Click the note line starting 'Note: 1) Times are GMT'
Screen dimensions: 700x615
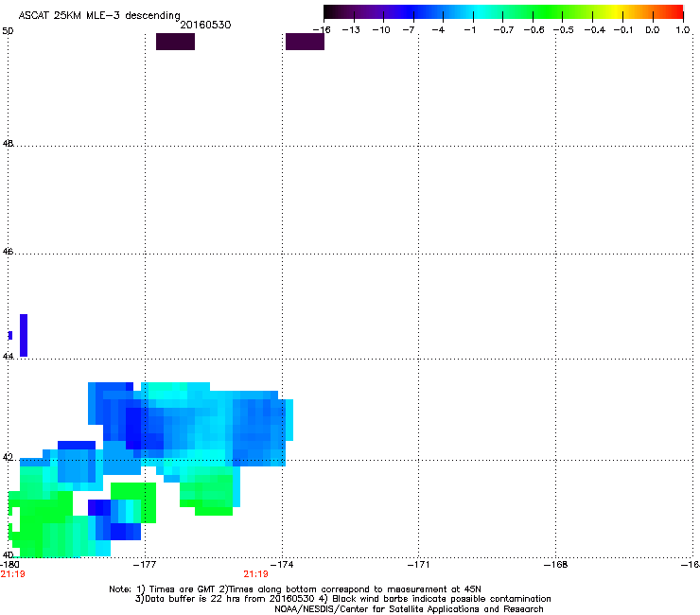[x=295, y=589]
